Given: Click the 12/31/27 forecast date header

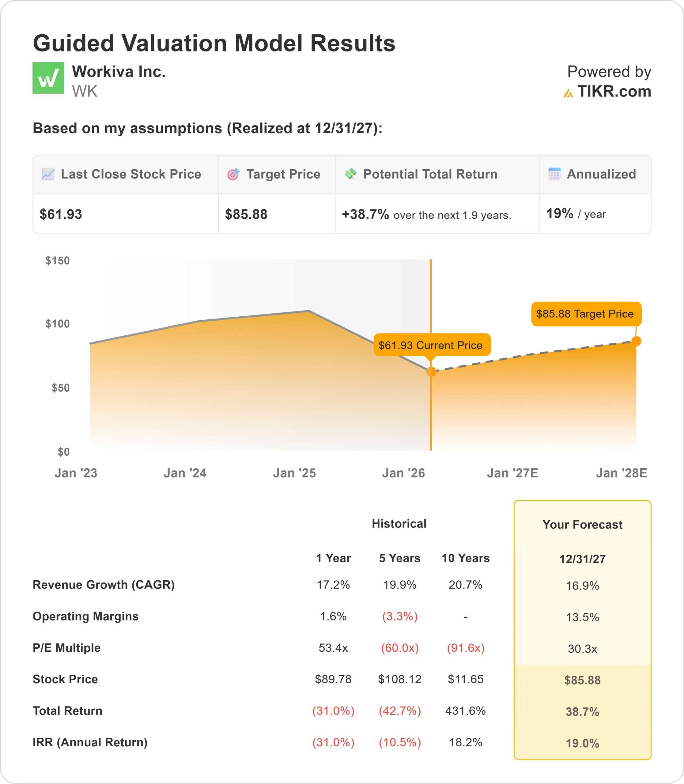Looking at the screenshot, I should click(582, 559).
